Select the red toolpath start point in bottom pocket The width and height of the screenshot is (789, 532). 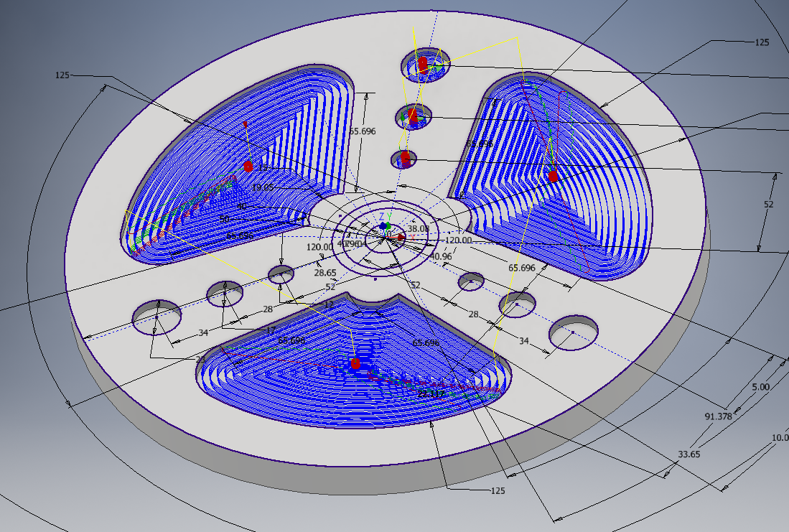click(x=356, y=363)
